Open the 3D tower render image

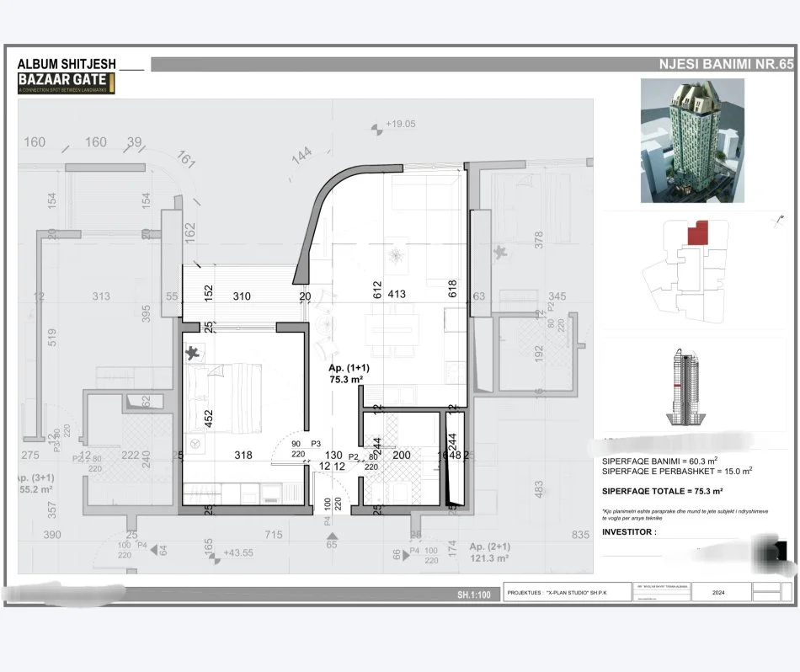692,141
